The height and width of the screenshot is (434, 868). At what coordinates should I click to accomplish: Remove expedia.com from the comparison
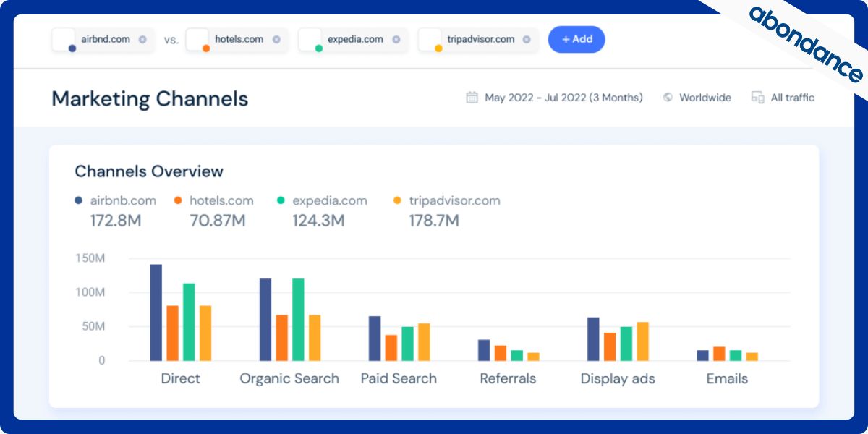pos(396,40)
